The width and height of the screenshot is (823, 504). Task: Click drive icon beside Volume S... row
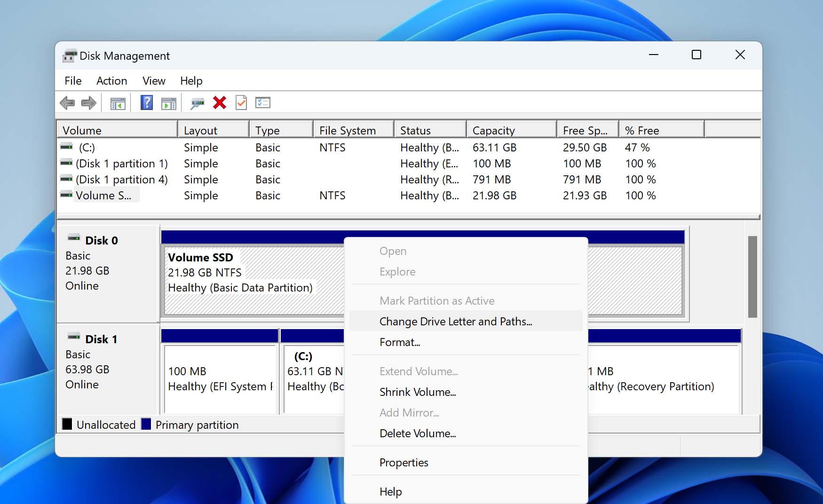[66, 195]
